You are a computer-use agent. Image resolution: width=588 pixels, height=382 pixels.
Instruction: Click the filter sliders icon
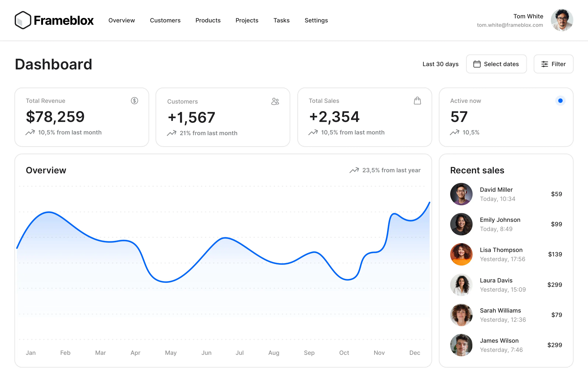(x=545, y=64)
